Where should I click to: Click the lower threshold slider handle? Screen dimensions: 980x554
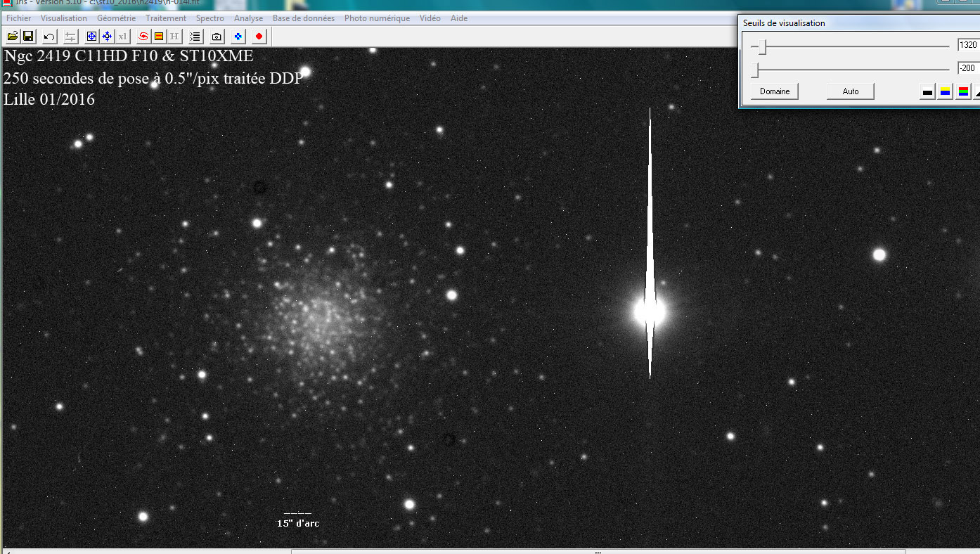pos(756,70)
